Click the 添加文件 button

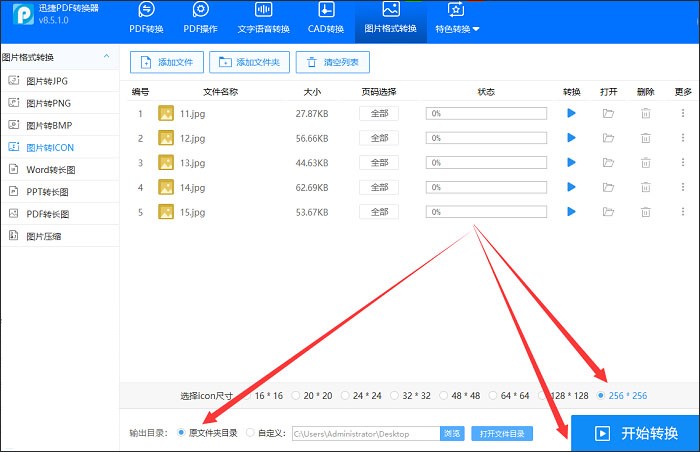167,62
